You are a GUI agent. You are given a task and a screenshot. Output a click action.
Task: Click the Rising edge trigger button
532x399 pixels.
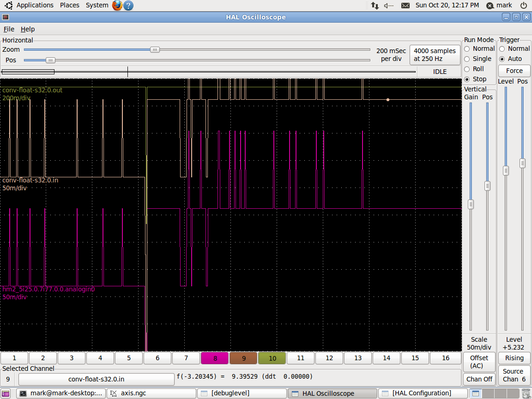click(x=514, y=358)
